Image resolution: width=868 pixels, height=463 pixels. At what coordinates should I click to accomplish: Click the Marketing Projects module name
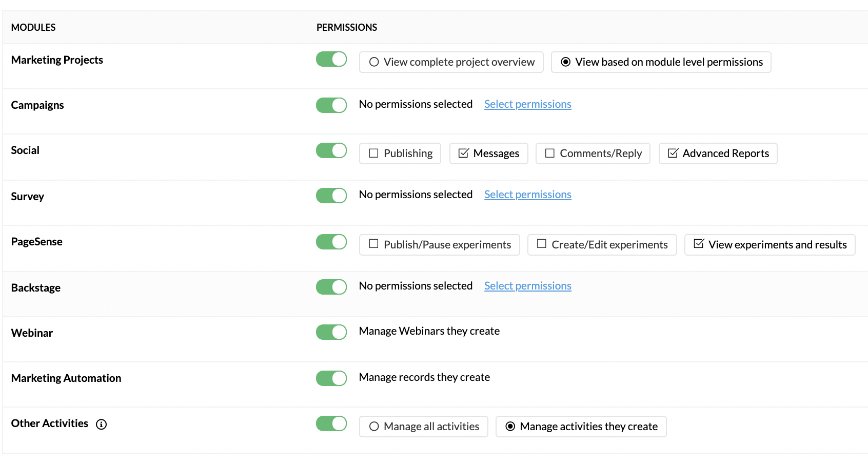tap(57, 60)
